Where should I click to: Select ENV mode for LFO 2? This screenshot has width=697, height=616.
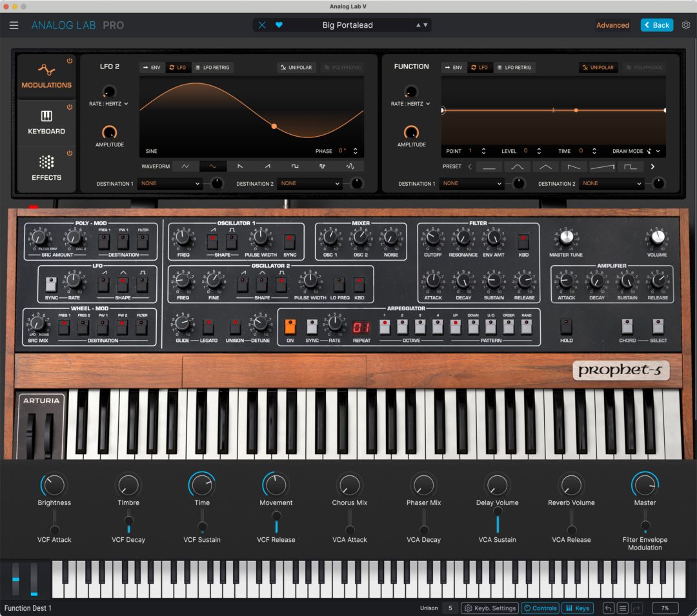point(152,68)
